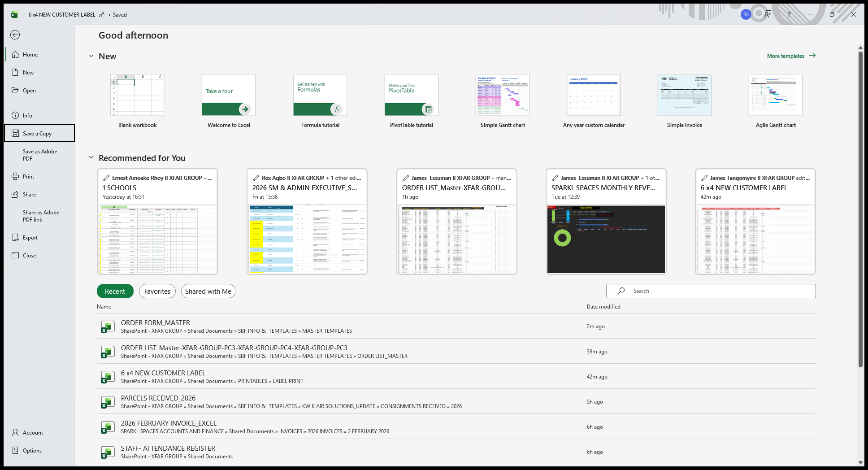The height and width of the screenshot is (470, 868).
Task: Click the Search files input field
Action: click(717, 291)
